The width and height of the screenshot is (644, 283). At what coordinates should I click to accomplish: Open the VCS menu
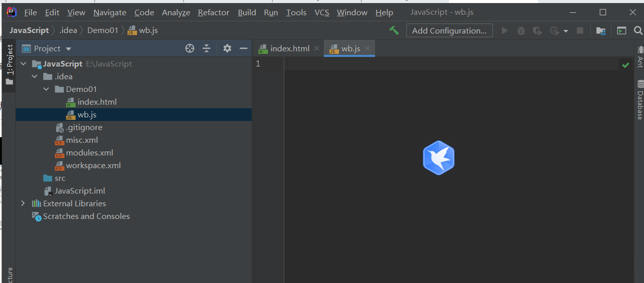pyautogui.click(x=322, y=12)
